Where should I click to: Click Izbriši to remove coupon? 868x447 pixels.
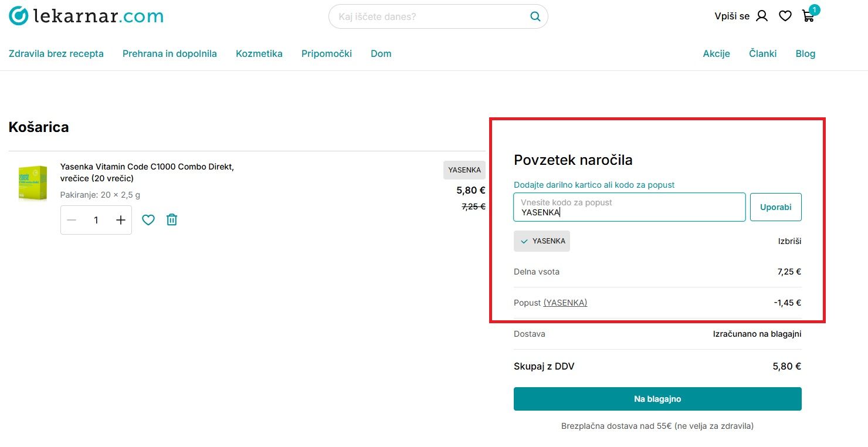tap(789, 241)
